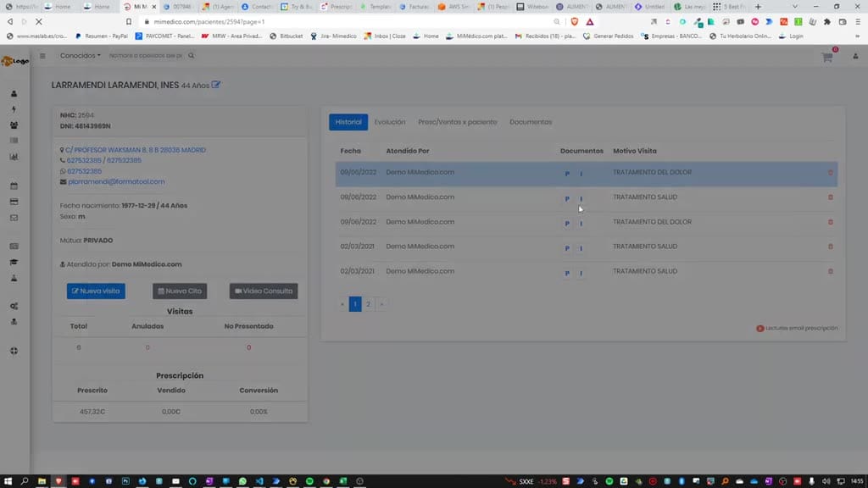Switch to Presc/Ventas x paciente tab
The width and height of the screenshot is (868, 488).
point(457,122)
